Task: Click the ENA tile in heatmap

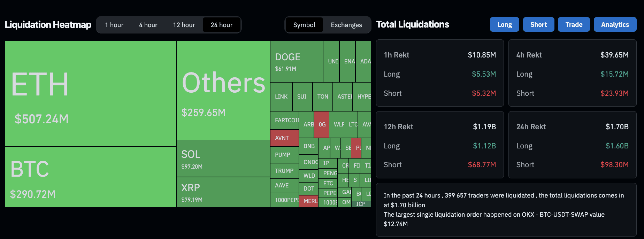Action: pyautogui.click(x=347, y=61)
